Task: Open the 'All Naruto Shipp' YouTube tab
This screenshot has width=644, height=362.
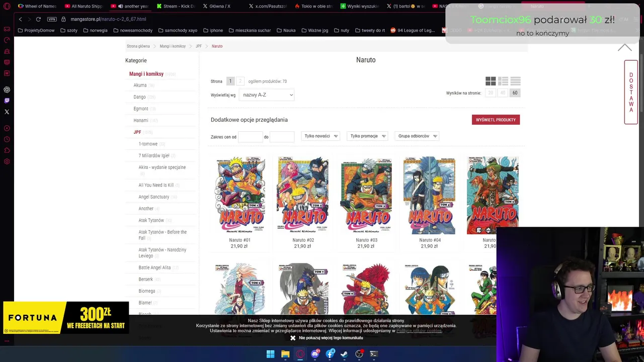Action: click(x=84, y=6)
